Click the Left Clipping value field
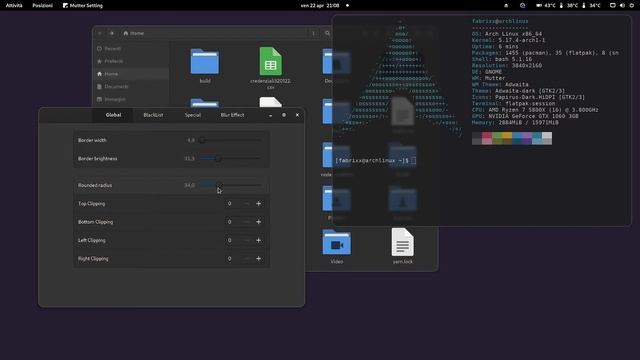The image size is (640, 360). pyautogui.click(x=229, y=240)
